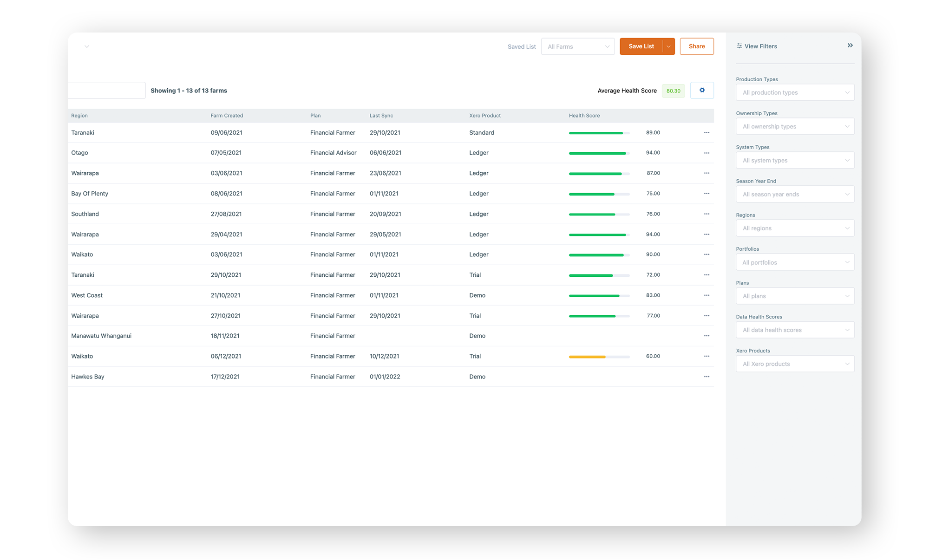Open row options for Waikato 03/06/2021
This screenshot has height=560, width=929.
[707, 254]
